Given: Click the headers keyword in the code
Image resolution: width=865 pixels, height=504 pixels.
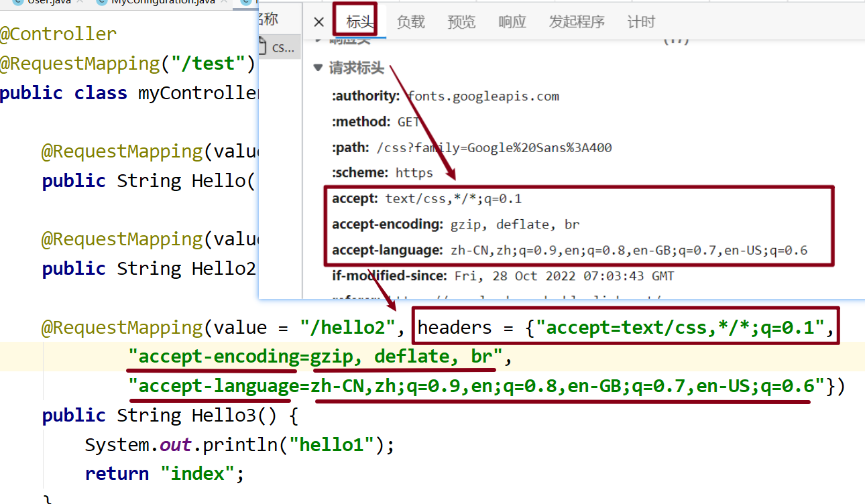Looking at the screenshot, I should pyautogui.click(x=455, y=328).
